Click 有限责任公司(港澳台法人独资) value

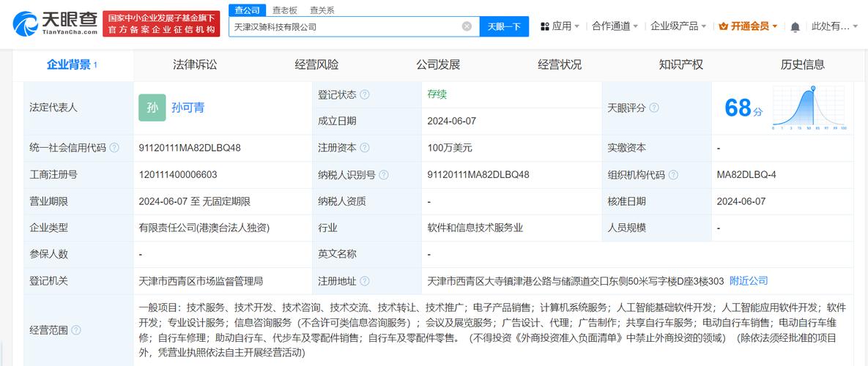point(204,228)
